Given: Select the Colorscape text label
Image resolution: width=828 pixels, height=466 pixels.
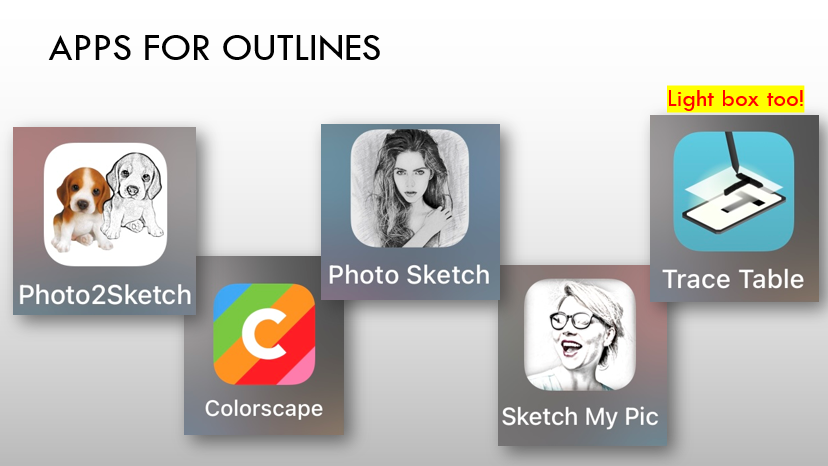Looking at the screenshot, I should click(x=264, y=409).
